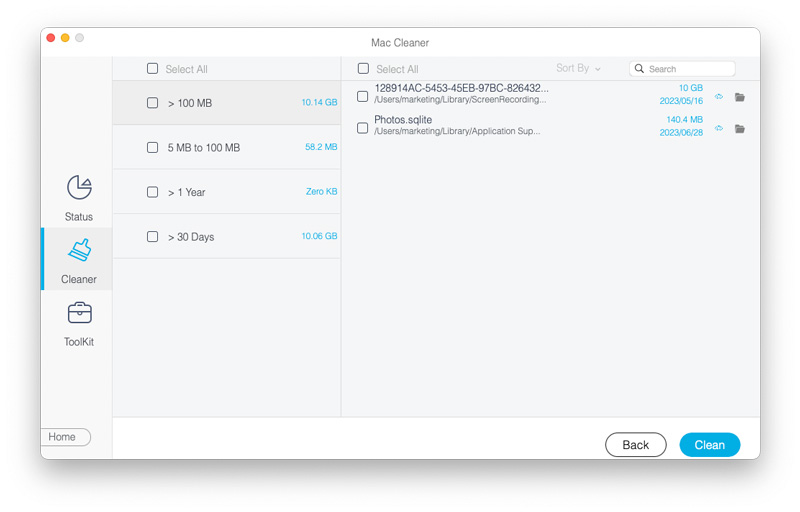Image resolution: width=800 pixels, height=512 pixels.
Task: Preview the 128914AC file with the eye icon
Action: pos(719,96)
